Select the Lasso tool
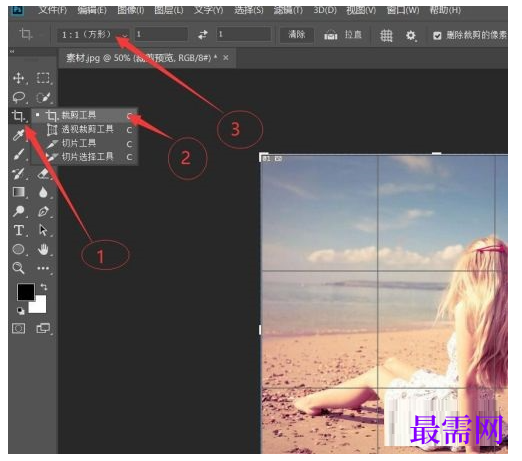522x461 pixels. [x=19, y=97]
